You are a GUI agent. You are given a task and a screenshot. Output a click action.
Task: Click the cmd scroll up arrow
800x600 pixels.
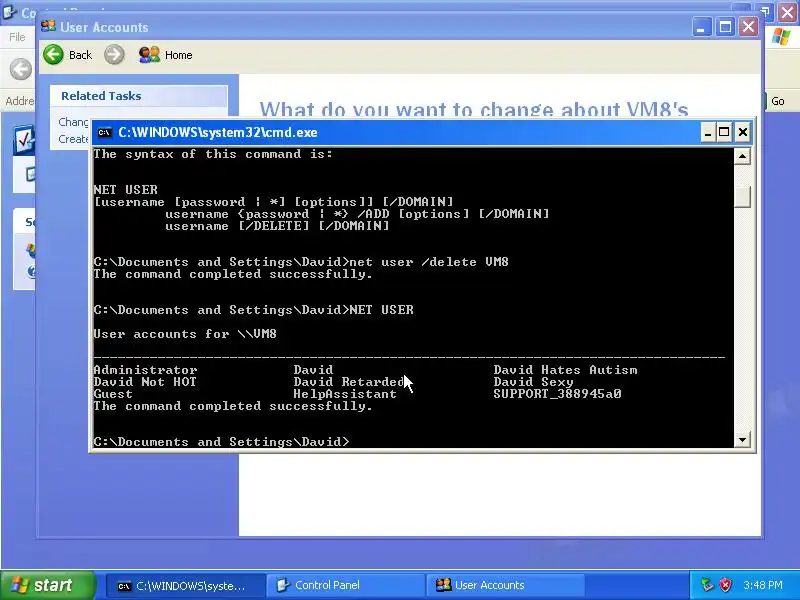[742, 157]
